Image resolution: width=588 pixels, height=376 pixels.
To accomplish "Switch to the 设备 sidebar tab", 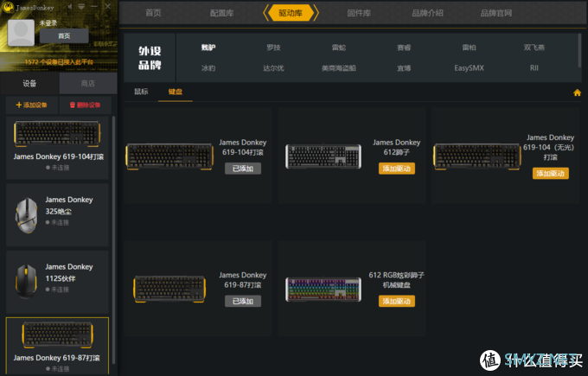I will (x=29, y=83).
